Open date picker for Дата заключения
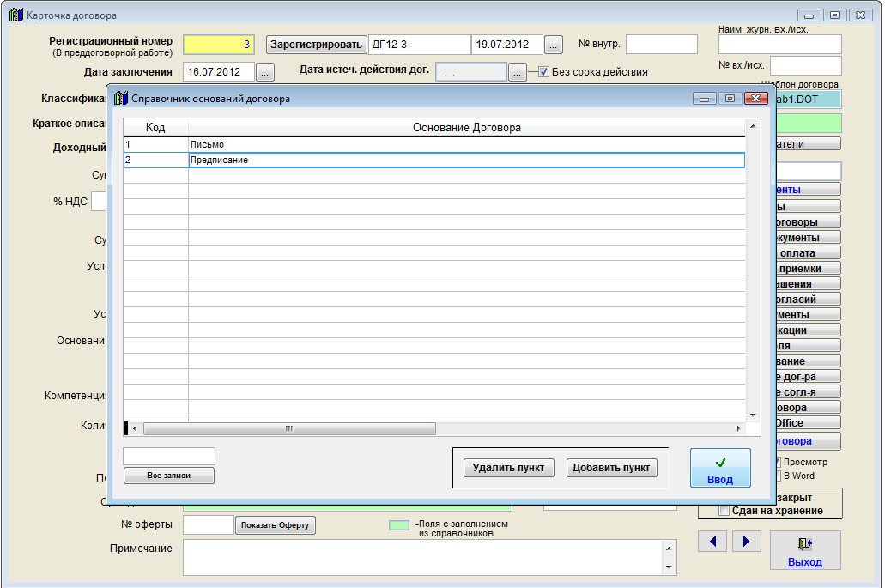This screenshot has height=588, width=885. coord(265,72)
